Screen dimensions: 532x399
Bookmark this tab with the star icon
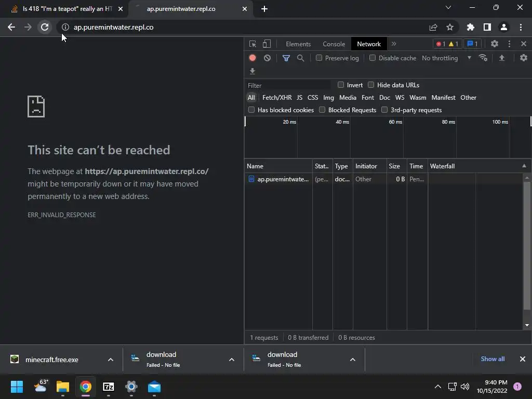[x=450, y=27]
